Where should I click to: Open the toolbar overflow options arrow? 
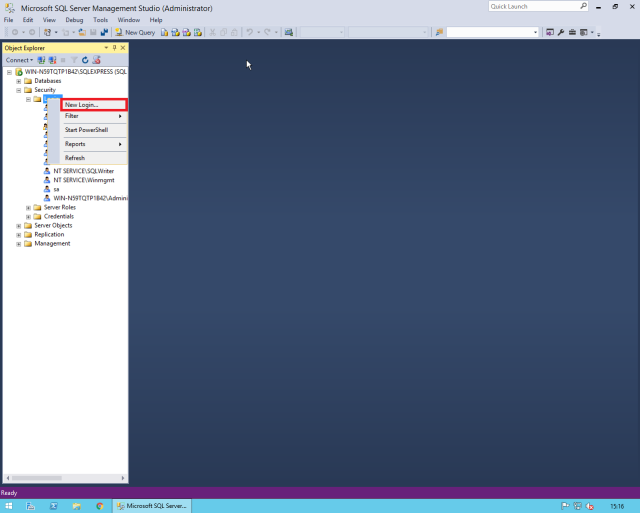(598, 33)
